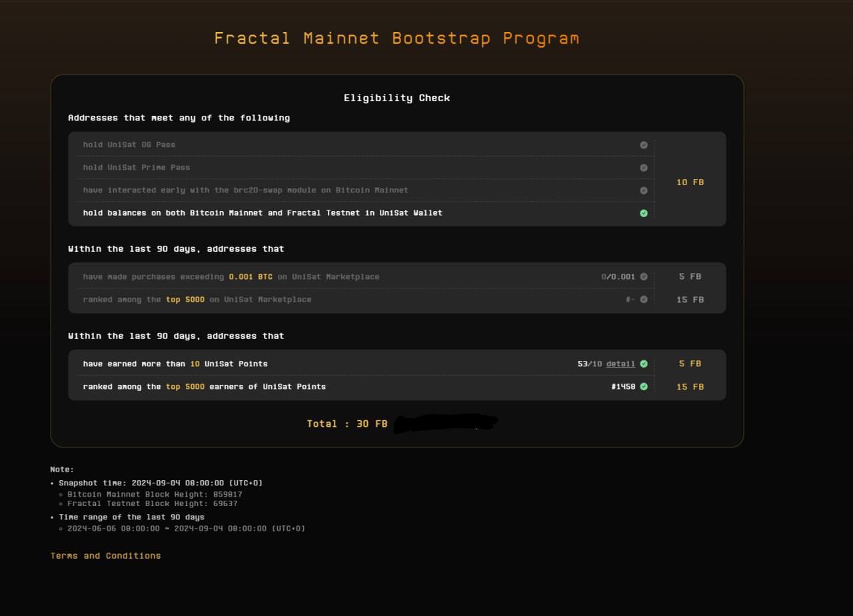Click the brc20-swap module on Bitcoin Mainnet text
The width and height of the screenshot is (853, 616).
click(246, 190)
